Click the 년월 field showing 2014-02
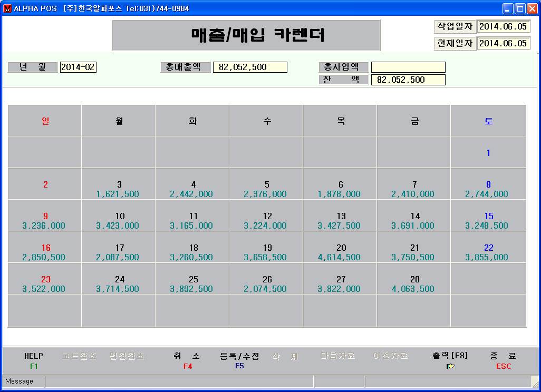The image size is (541, 392). tap(78, 67)
